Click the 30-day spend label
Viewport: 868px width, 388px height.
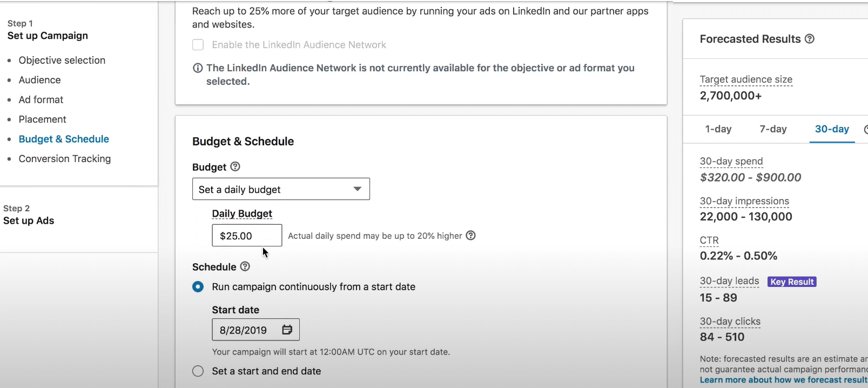pyautogui.click(x=731, y=161)
